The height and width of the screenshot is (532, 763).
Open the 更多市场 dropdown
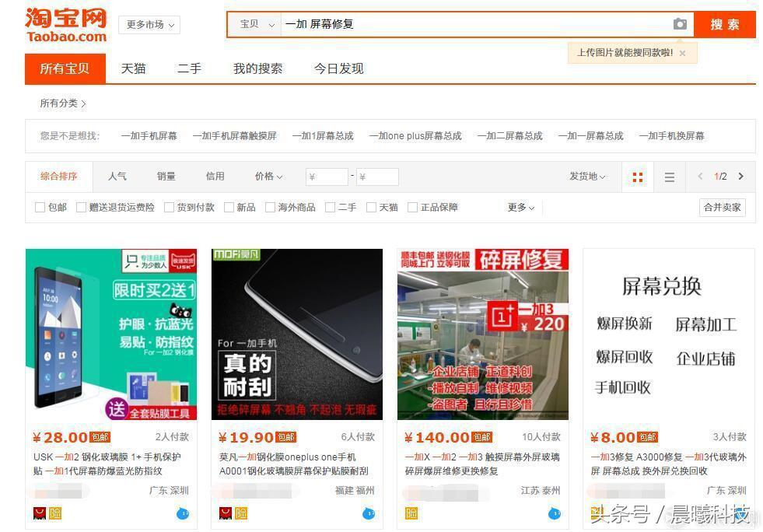coord(148,24)
